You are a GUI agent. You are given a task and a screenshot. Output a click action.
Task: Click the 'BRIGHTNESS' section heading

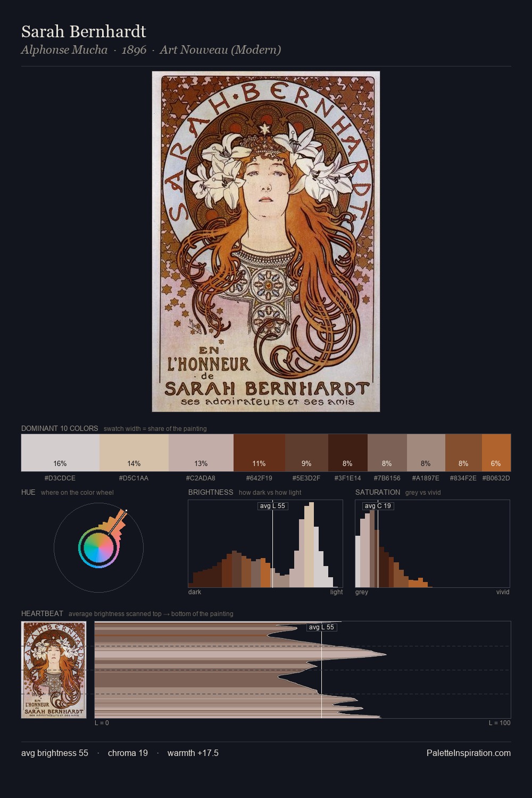(x=211, y=492)
